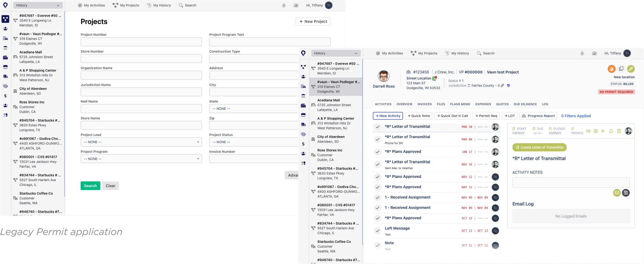644x264 pixels.
Task: Open the Google Maps icon beside Street Location
Action: (435, 78)
